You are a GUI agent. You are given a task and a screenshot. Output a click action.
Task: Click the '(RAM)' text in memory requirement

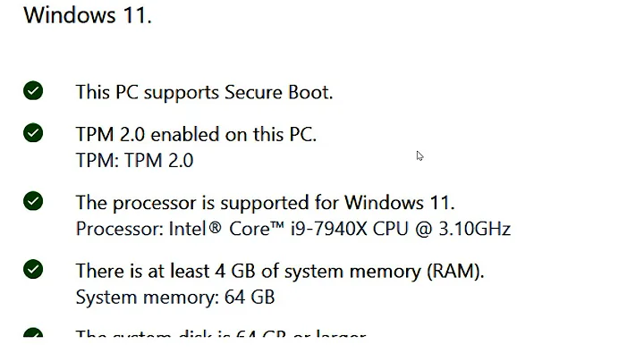click(x=455, y=272)
